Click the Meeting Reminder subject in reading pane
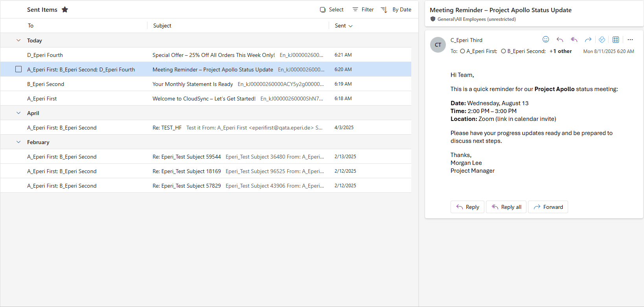644x307 pixels. (500, 10)
